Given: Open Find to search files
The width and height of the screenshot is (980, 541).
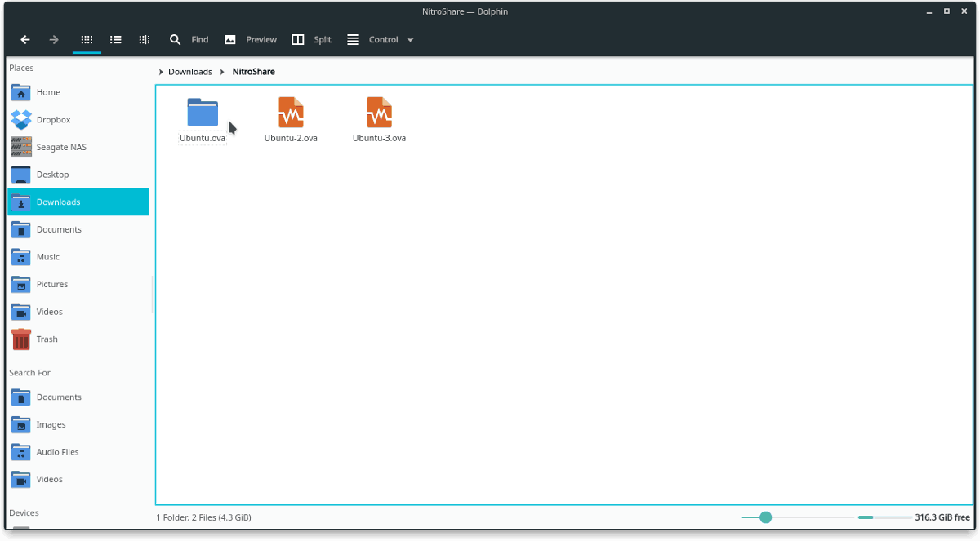Looking at the screenshot, I should (189, 39).
